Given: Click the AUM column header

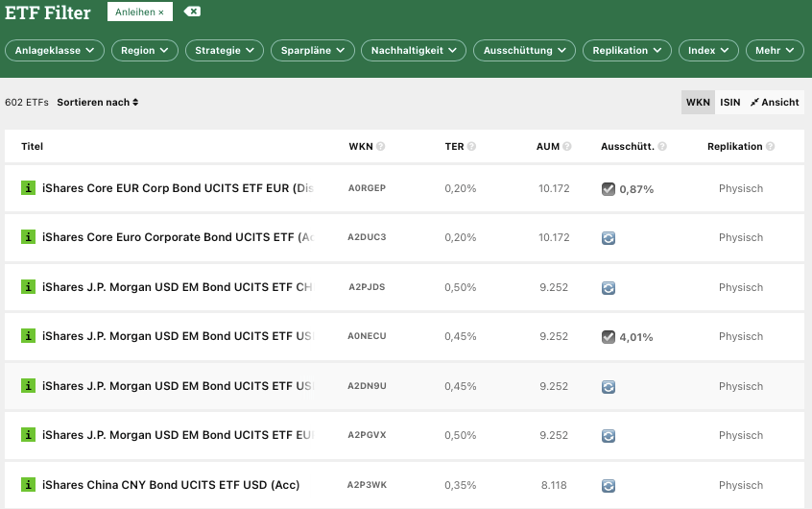Looking at the screenshot, I should coord(547,146).
